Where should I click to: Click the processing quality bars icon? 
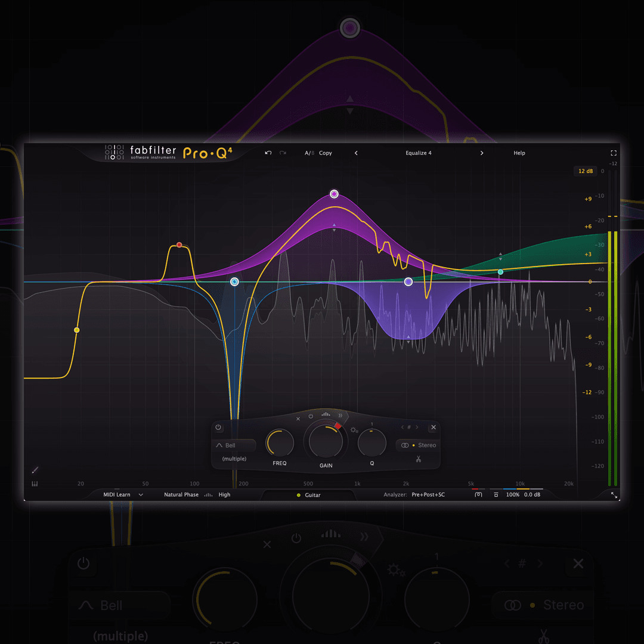point(208,495)
